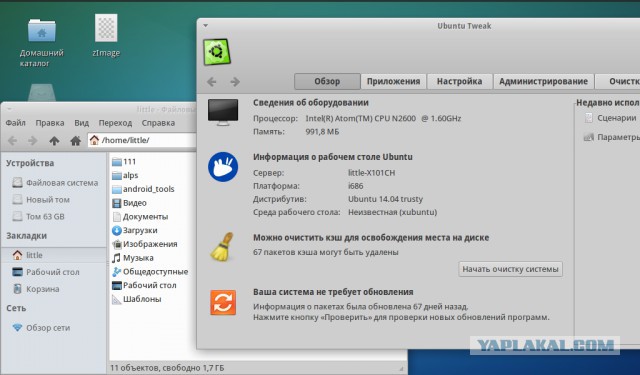Screen dimensions: 640x375
Task: Click the i686 platform value
Action: coord(356,186)
